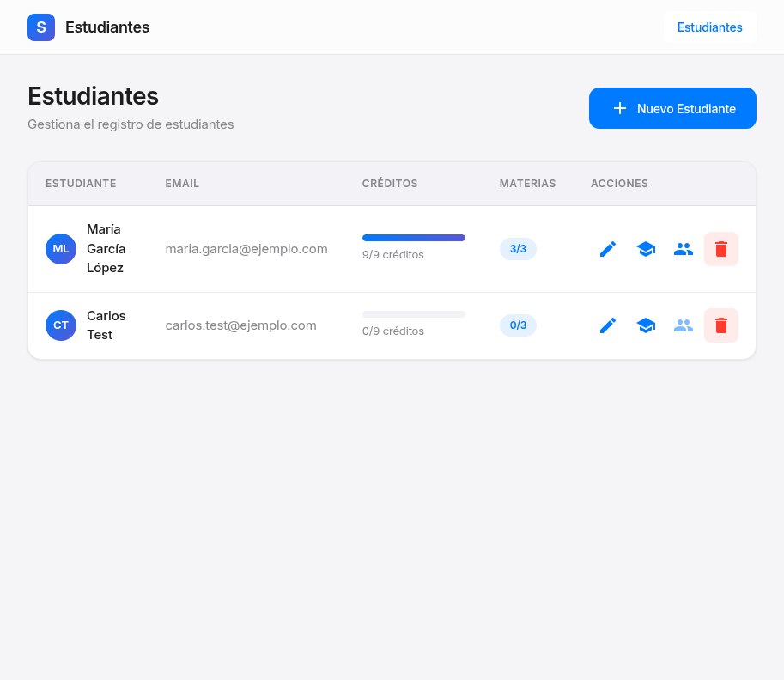
Task: Open subjects graduation-cap icon for Carlos Test
Action: (646, 325)
